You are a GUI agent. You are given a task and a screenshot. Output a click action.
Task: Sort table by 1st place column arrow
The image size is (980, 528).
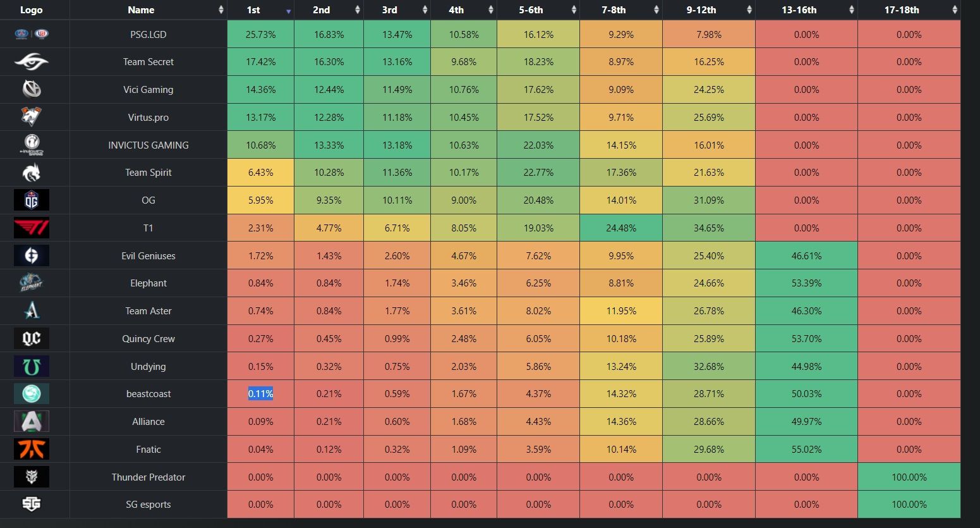(289, 10)
